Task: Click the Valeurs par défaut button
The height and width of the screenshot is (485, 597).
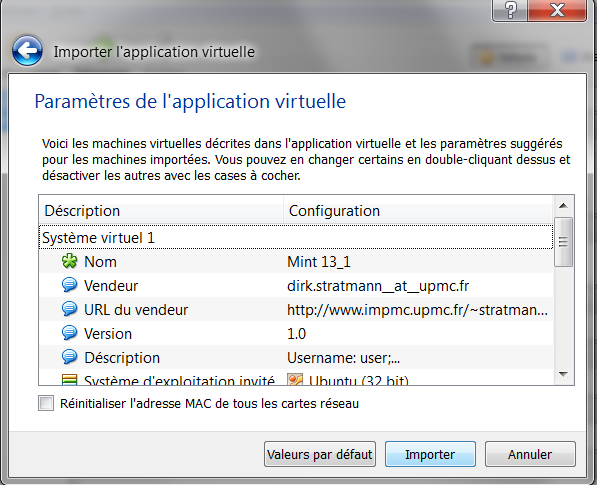Action: pyautogui.click(x=320, y=454)
